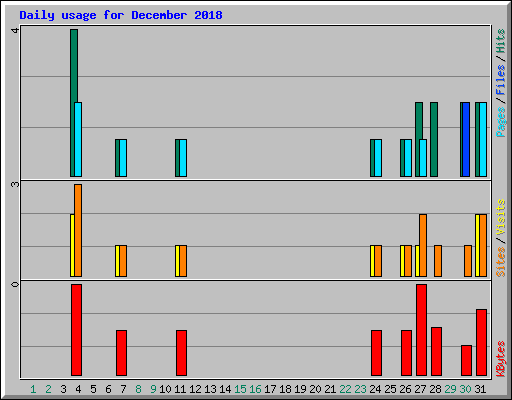Click the red KBytes bar for day 31

pos(481,343)
